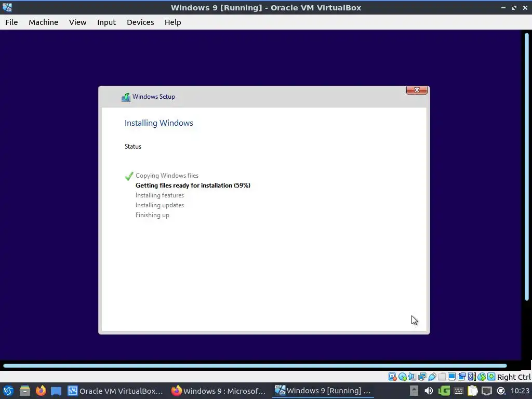Click the CPU virtualization status icon
This screenshot has height=399, width=532.
(x=472, y=377)
